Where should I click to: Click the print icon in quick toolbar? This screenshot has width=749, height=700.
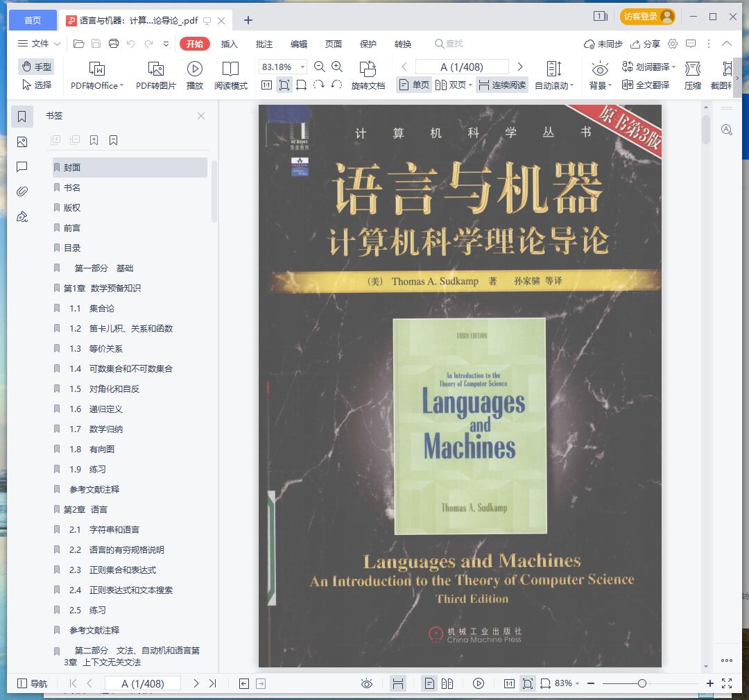(x=114, y=44)
